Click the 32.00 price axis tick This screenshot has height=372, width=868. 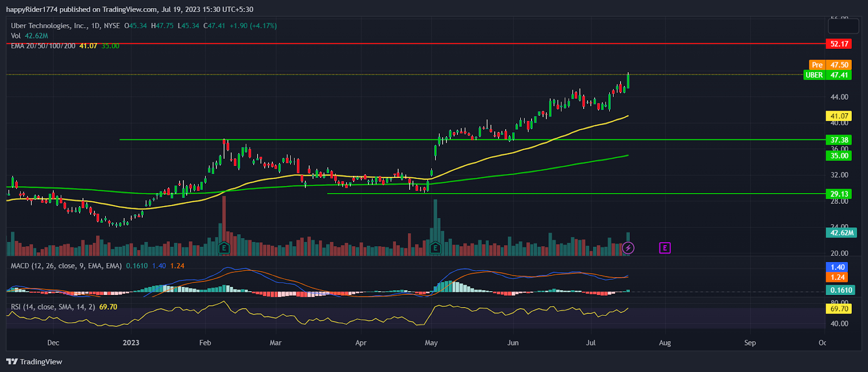click(x=839, y=175)
